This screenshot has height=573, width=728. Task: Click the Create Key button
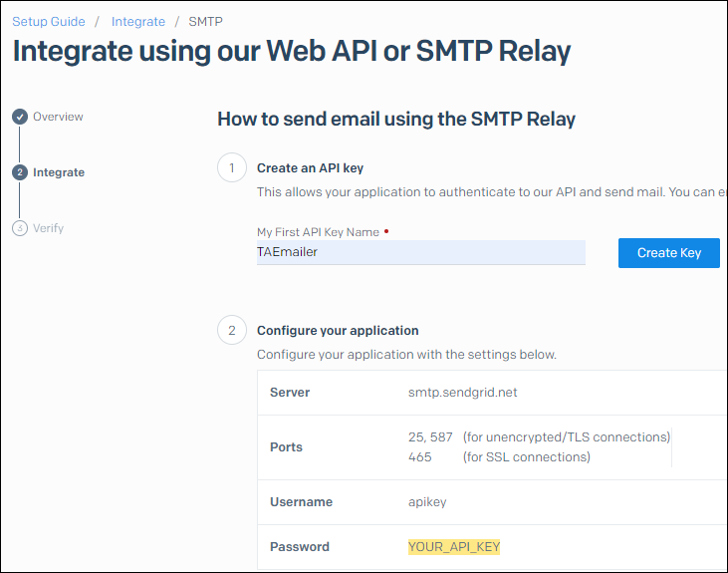[669, 253]
